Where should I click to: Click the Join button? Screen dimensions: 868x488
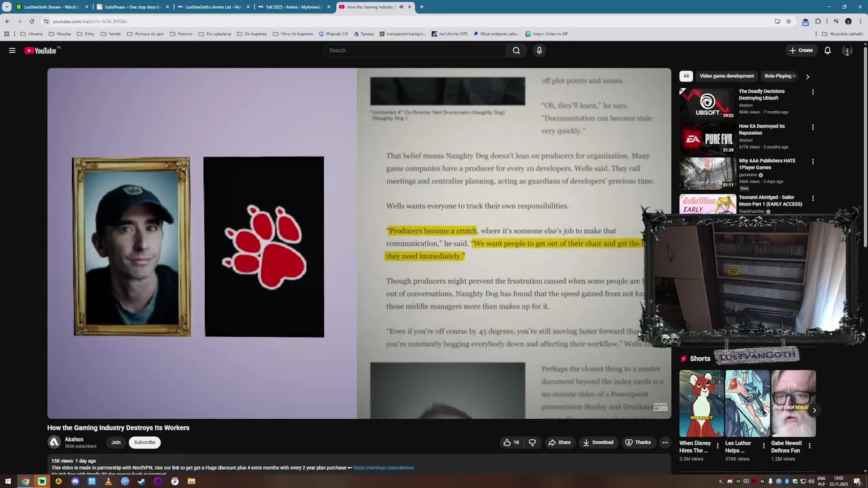pos(116,442)
